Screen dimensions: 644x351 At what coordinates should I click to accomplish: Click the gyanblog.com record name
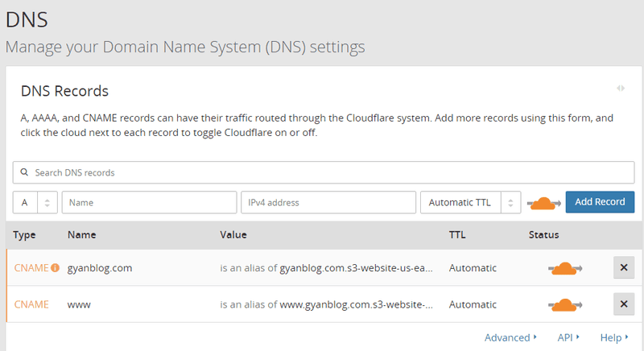100,268
